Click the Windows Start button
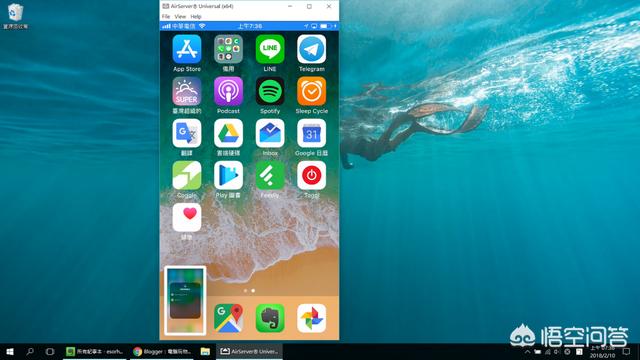 coord(10,351)
